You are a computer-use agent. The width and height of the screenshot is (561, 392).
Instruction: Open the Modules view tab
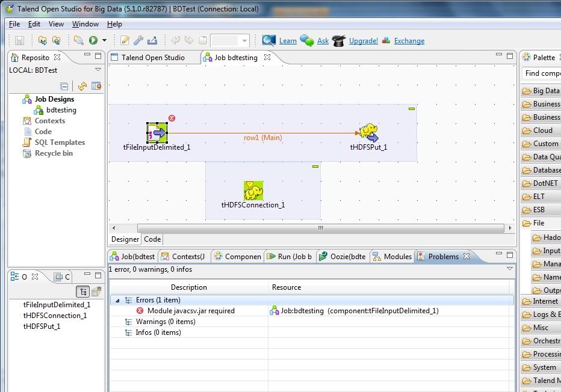[x=392, y=257]
